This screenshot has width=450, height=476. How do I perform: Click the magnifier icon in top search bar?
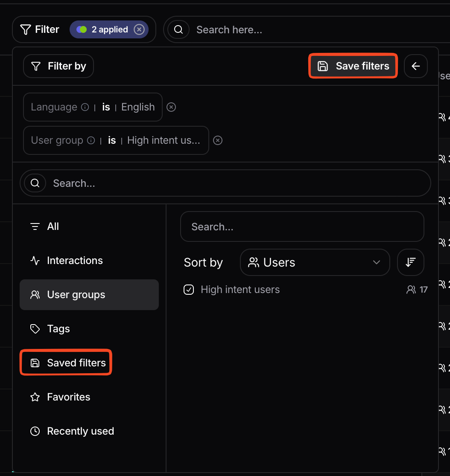coord(178,29)
